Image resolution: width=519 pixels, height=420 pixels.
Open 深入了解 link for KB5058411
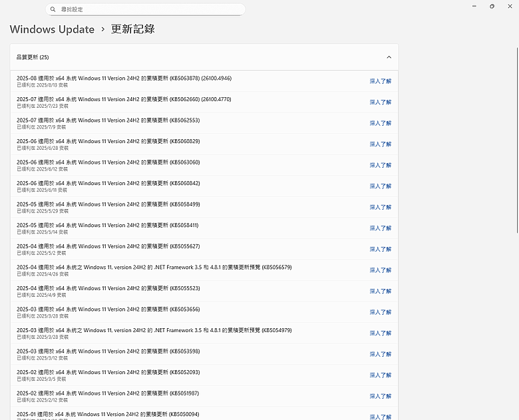(x=381, y=228)
